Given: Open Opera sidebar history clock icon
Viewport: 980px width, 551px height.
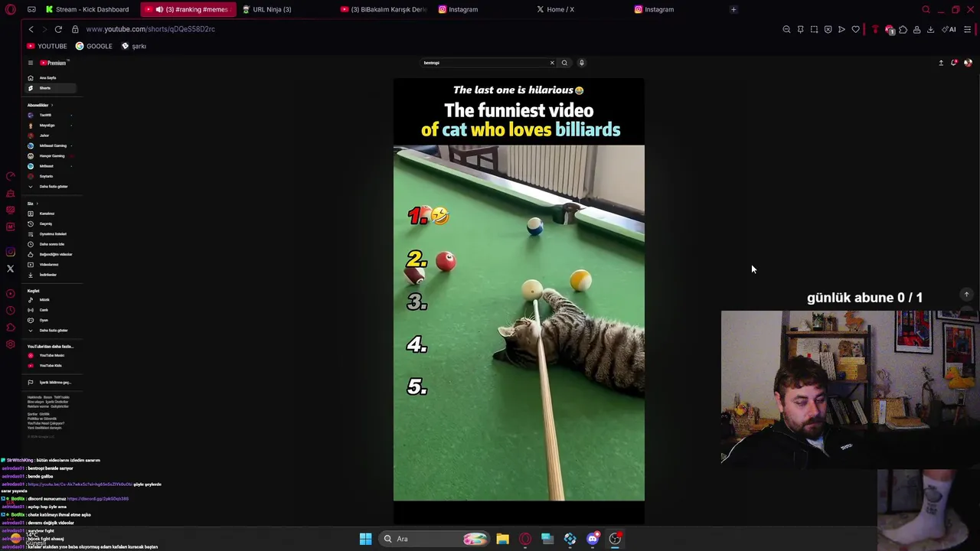Looking at the screenshot, I should pos(10,311).
